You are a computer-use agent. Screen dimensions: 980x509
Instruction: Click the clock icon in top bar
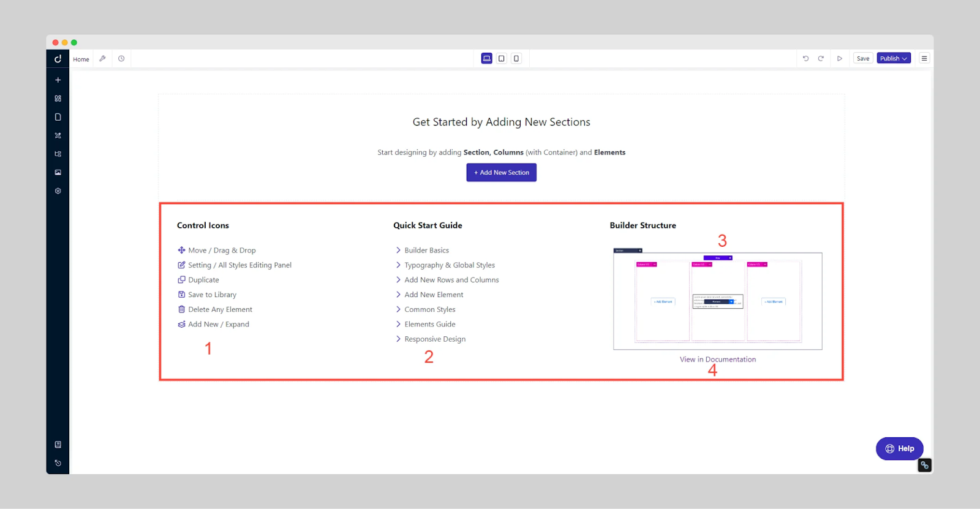coord(121,59)
